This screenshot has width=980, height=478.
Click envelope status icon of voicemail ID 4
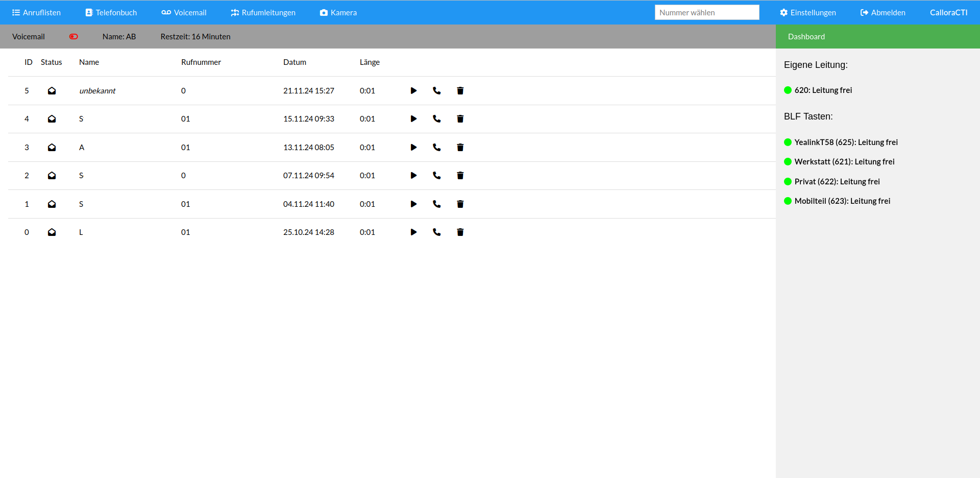point(52,119)
